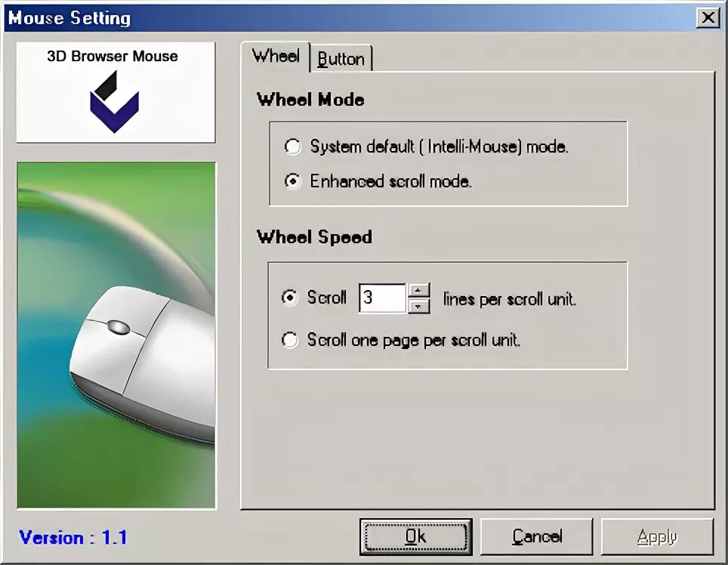Select System default (Intelli-Mouse) mode radio
The height and width of the screenshot is (565, 728).
pyautogui.click(x=292, y=147)
